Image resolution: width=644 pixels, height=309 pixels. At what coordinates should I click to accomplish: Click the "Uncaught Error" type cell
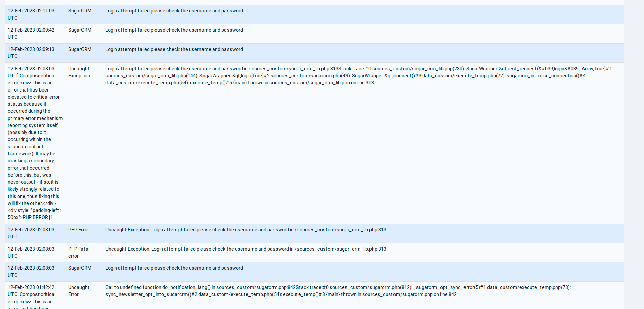pyautogui.click(x=79, y=291)
